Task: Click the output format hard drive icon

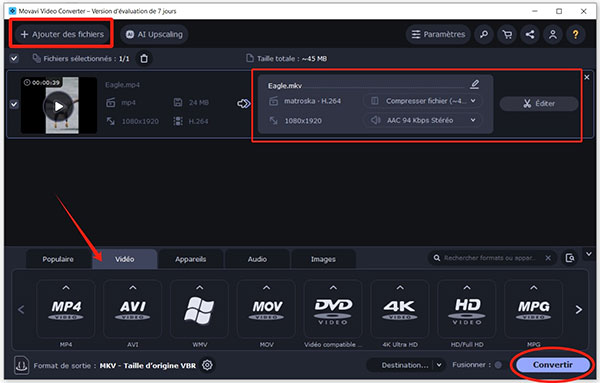Action: coord(21,365)
